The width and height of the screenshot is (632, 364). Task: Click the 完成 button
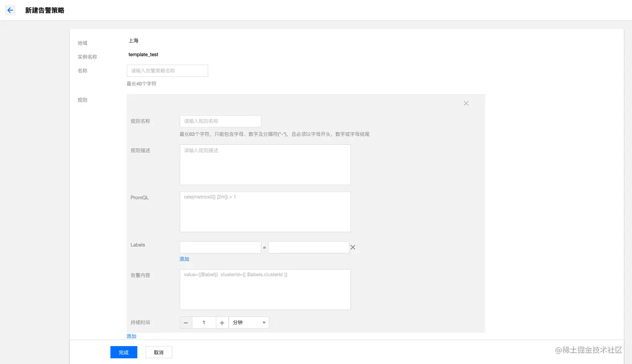pos(124,352)
